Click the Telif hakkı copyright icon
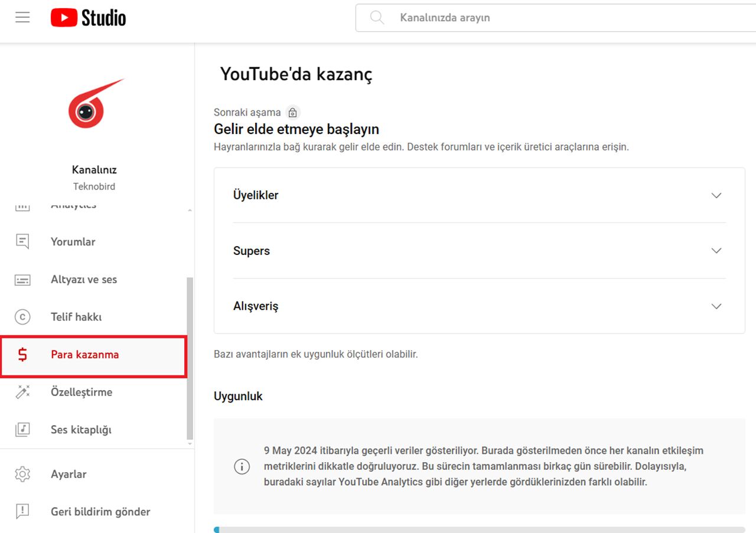The width and height of the screenshot is (756, 533). point(22,317)
